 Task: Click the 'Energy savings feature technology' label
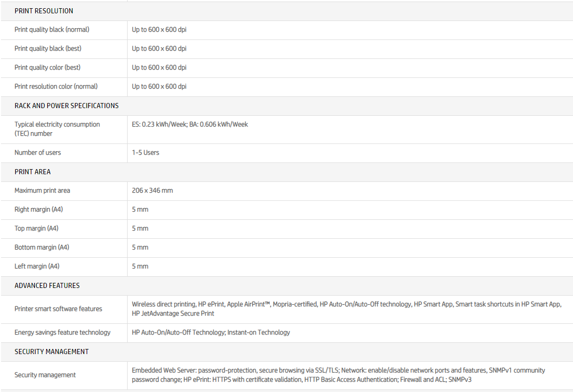[63, 333]
